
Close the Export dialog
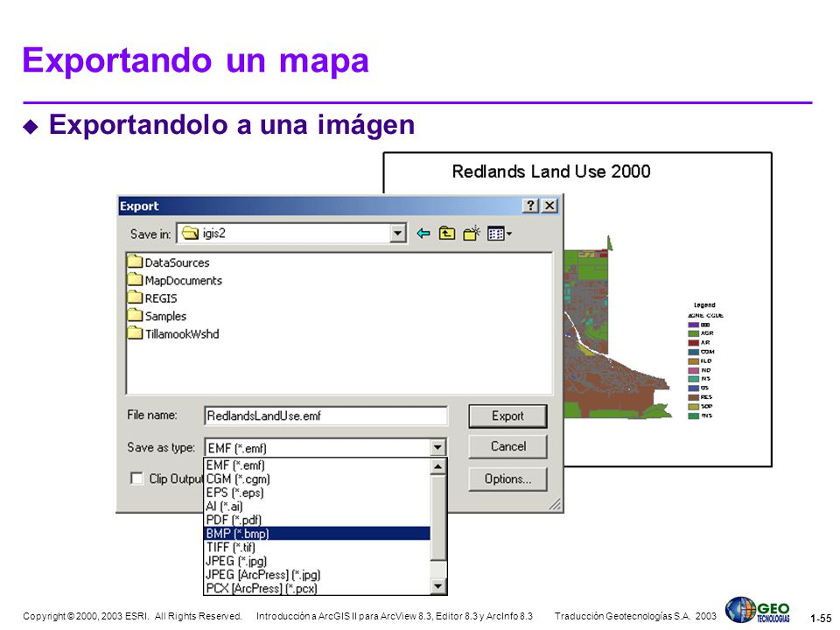[549, 206]
